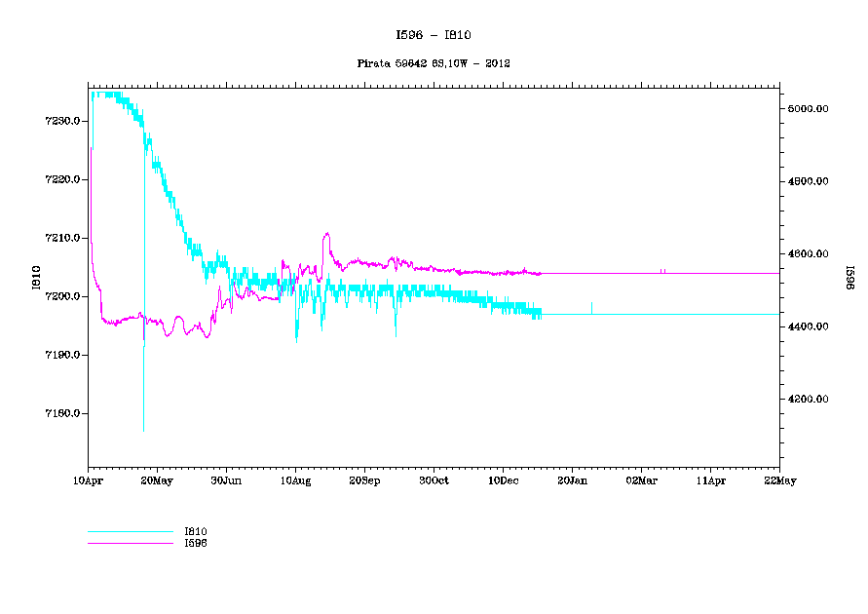Select the 4400.00 right axis tick label
The width and height of the screenshot is (868, 614).
(x=808, y=326)
